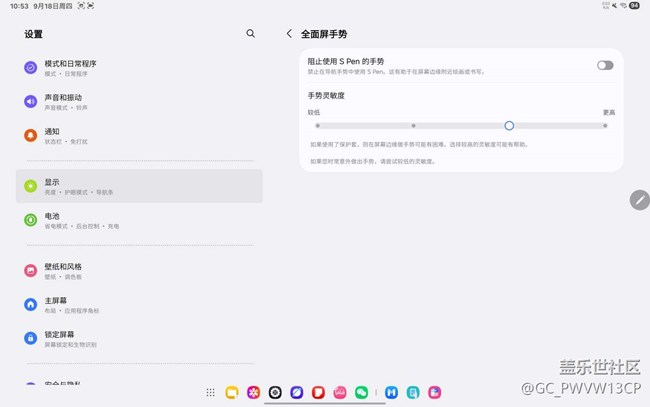Set gesture sensitivity to the lowest dot
Viewport: 650px width, 407px height.
pos(317,126)
